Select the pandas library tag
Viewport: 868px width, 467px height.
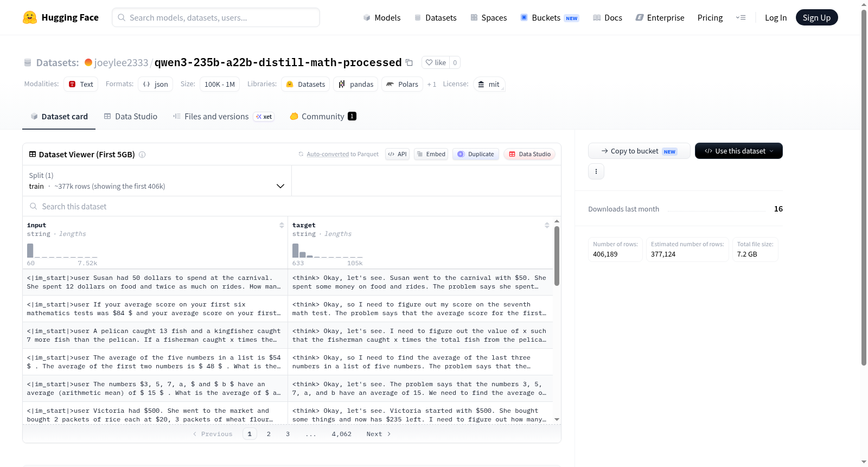(356, 84)
